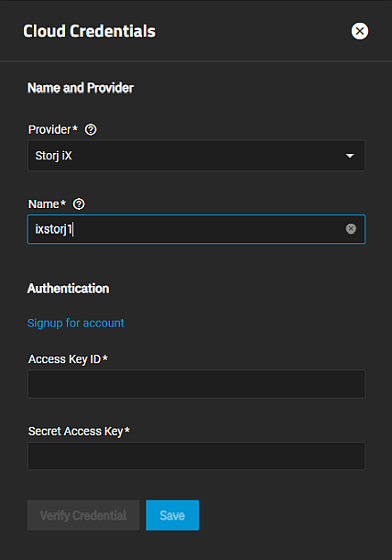Click the Verify Credential button
Screen dimensions: 392x560
pyautogui.click(x=83, y=515)
